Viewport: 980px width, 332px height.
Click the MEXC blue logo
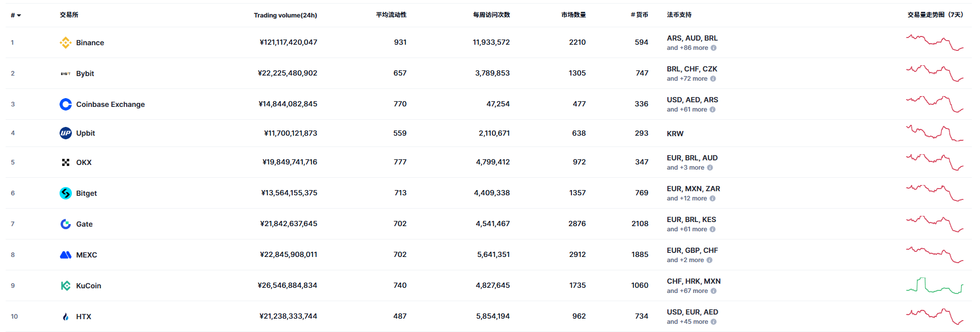point(65,254)
